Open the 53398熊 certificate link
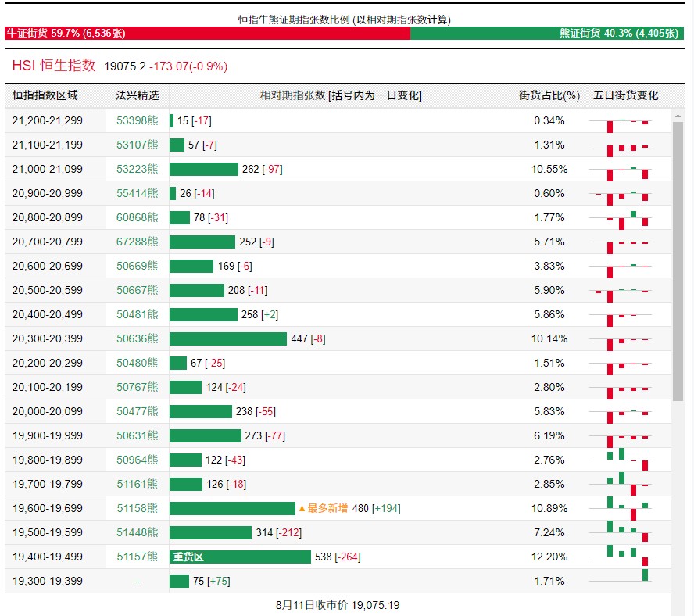This screenshot has height=616, width=694. (x=137, y=120)
